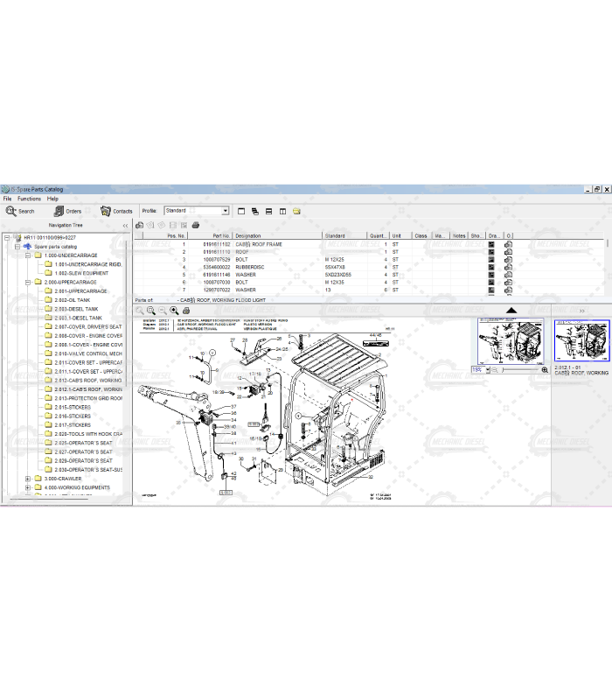Toggle drawing marker for CAB'S ROOF FRAME row
612x700 pixels.
click(x=491, y=244)
